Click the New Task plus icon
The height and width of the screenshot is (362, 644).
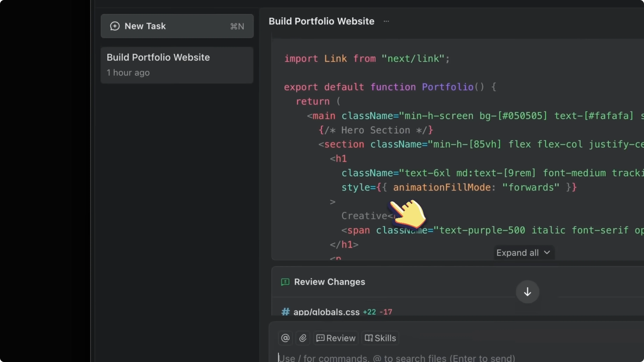115,26
